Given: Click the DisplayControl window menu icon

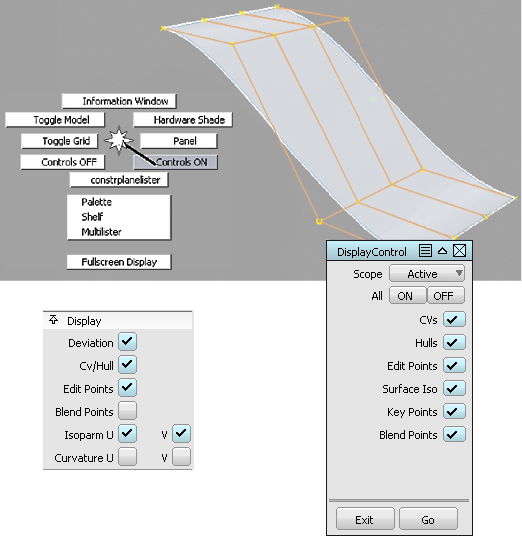Looking at the screenshot, I should [x=425, y=251].
